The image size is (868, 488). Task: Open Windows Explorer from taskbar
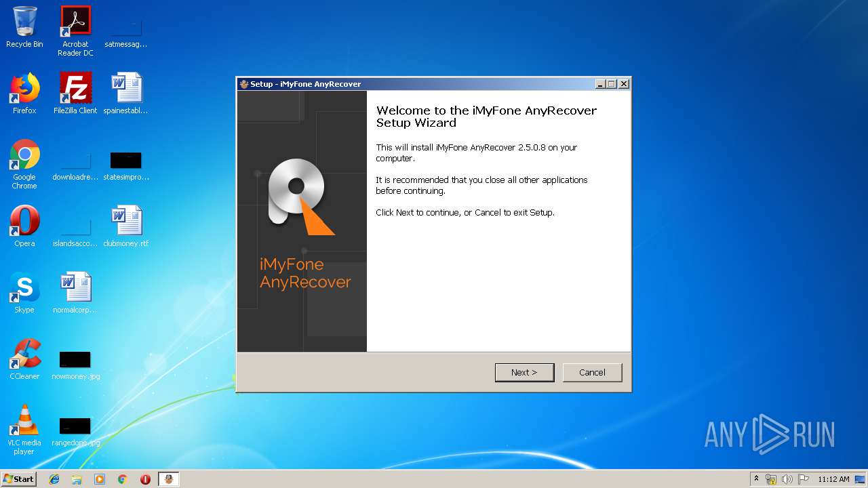click(77, 479)
